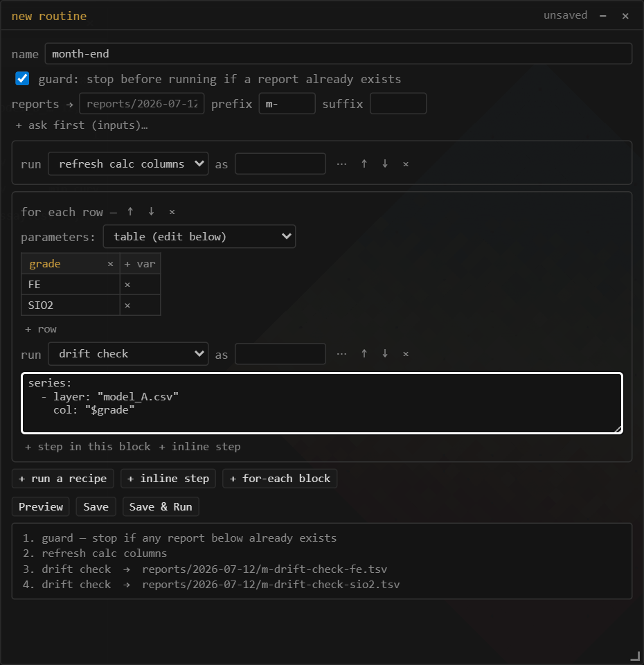The image size is (644, 665).
Task: Close the new routine window
Action: click(x=625, y=16)
